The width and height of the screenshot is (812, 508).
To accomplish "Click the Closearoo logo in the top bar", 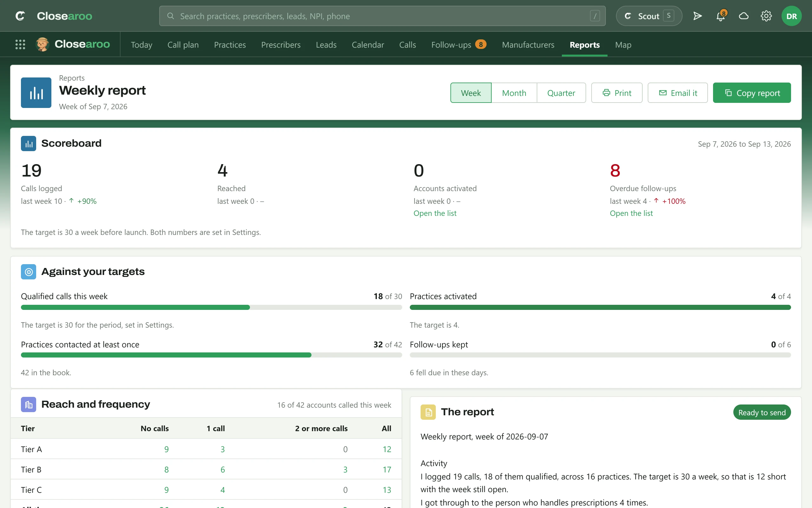I will 54,16.
